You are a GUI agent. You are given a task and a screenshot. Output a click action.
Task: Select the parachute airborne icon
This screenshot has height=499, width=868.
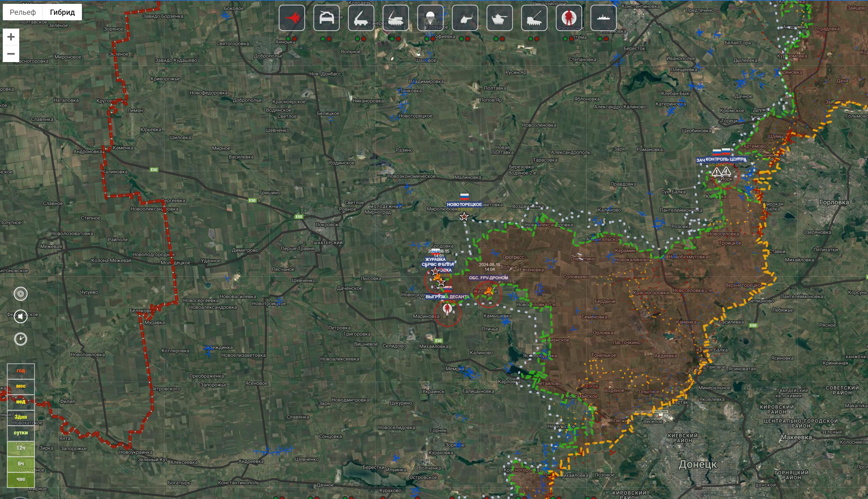pyautogui.click(x=430, y=18)
